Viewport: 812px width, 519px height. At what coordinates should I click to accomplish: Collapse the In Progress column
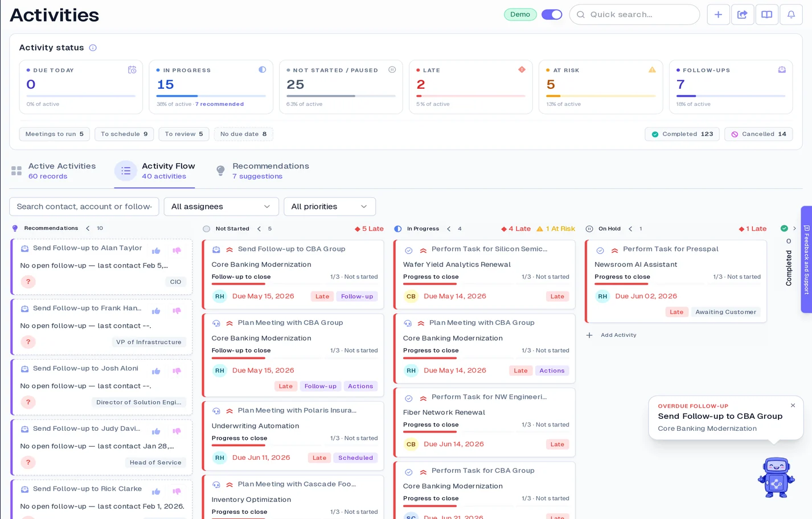[449, 229]
